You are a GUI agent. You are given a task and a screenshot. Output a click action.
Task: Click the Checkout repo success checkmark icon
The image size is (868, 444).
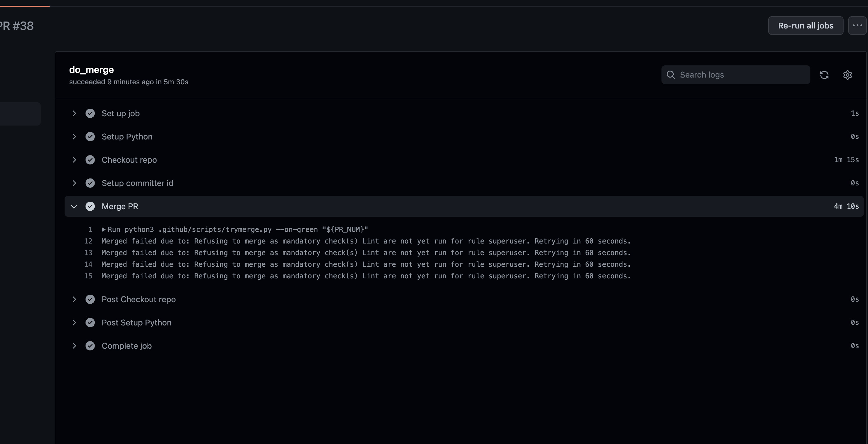click(90, 160)
